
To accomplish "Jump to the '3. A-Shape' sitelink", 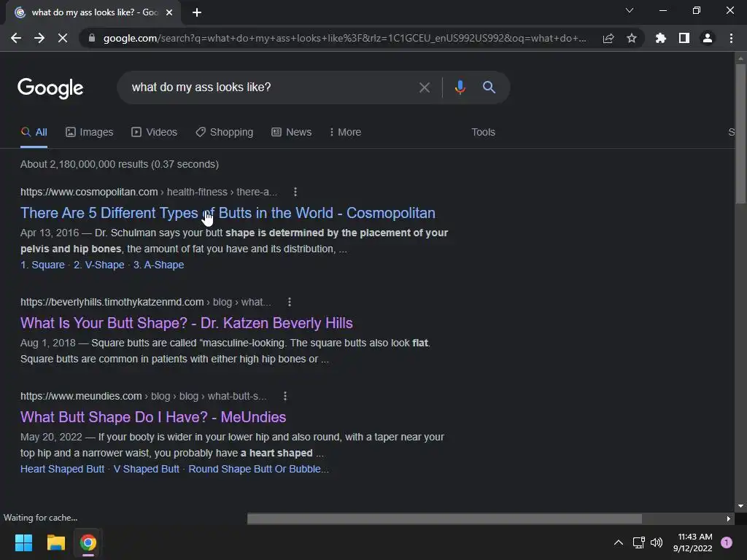I will point(158,265).
